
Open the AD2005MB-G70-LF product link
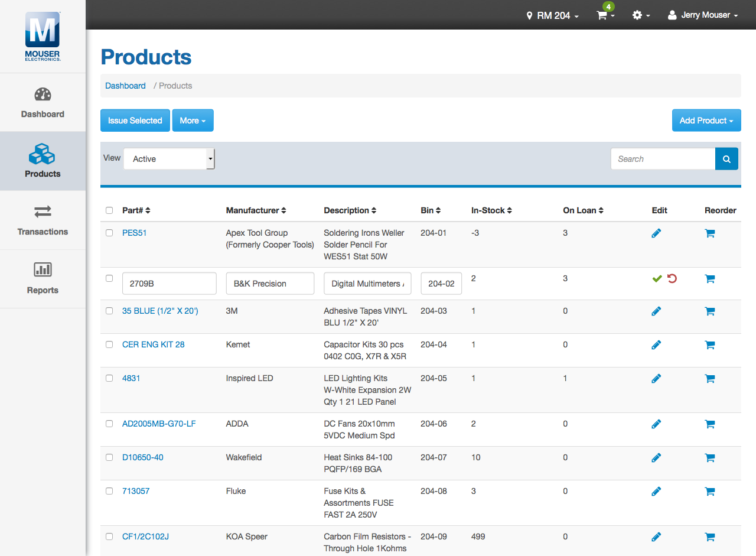159,424
